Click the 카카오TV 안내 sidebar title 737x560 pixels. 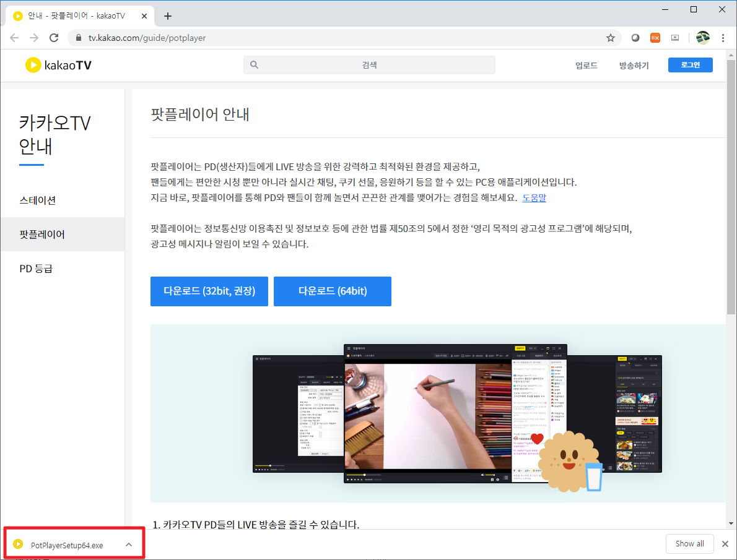[55, 134]
